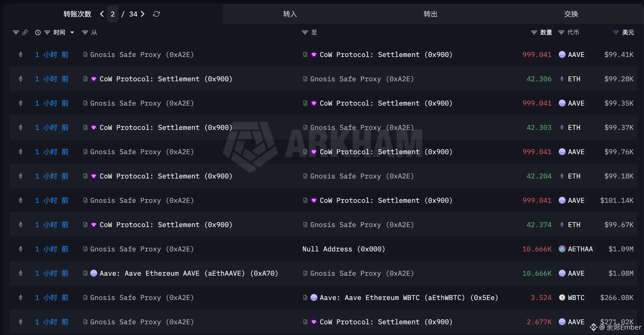Viewport: 644px width, 335px height.
Task: Click the refresh transfers icon
Action: point(157,14)
